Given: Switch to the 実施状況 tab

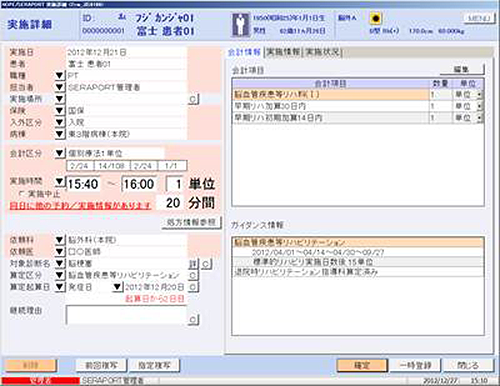Looking at the screenshot, I should (x=323, y=52).
